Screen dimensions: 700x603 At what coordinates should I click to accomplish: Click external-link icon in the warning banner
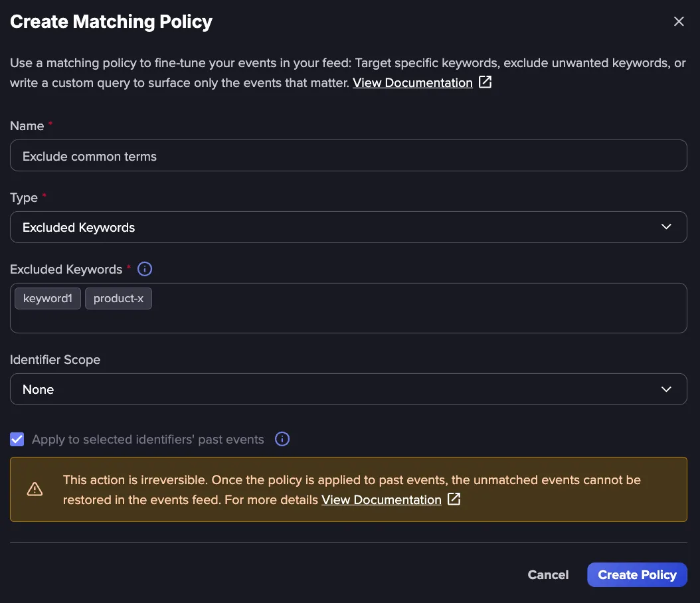454,499
